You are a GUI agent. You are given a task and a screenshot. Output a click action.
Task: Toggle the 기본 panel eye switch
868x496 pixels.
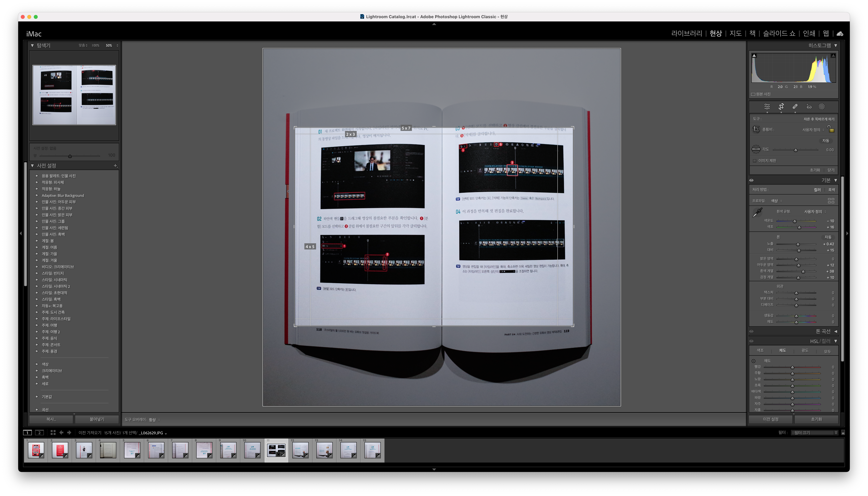[x=752, y=180]
